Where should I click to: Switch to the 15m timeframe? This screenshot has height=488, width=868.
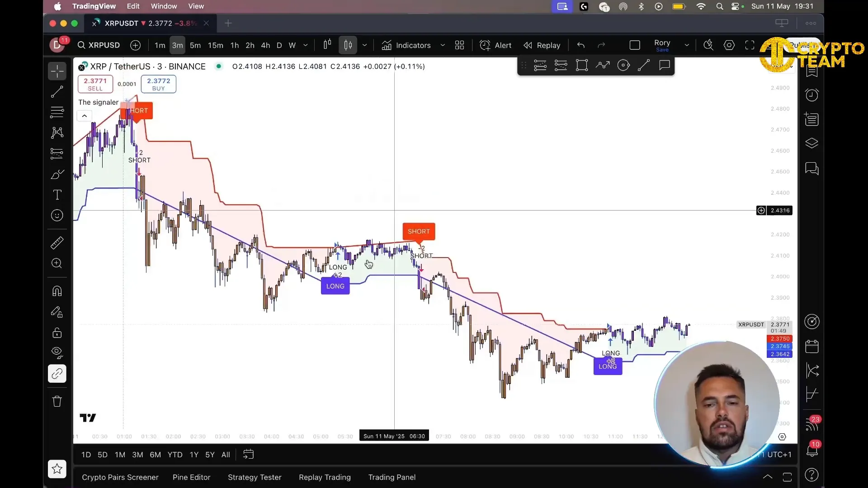coord(216,45)
